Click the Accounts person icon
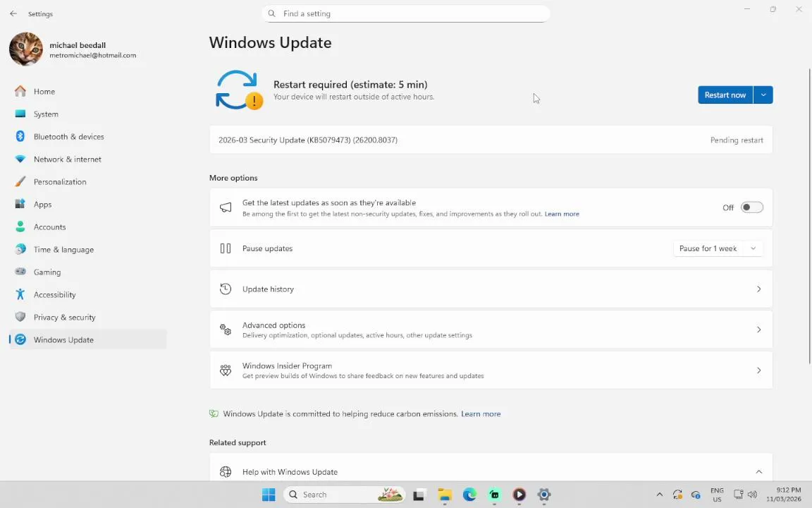The image size is (812, 508). [x=20, y=226]
